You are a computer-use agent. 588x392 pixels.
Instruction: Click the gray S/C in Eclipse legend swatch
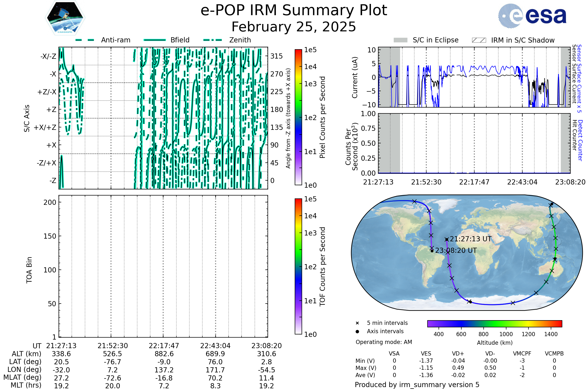coord(400,40)
